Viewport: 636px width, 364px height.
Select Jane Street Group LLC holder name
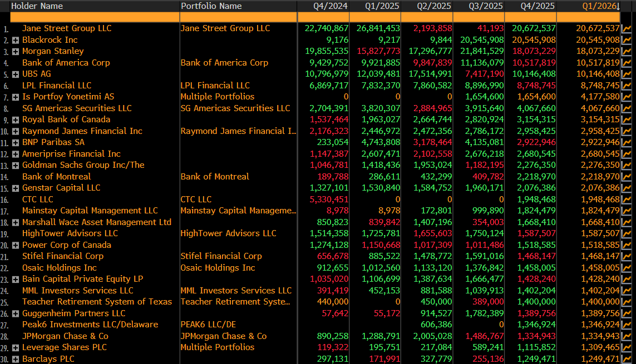tap(67, 28)
